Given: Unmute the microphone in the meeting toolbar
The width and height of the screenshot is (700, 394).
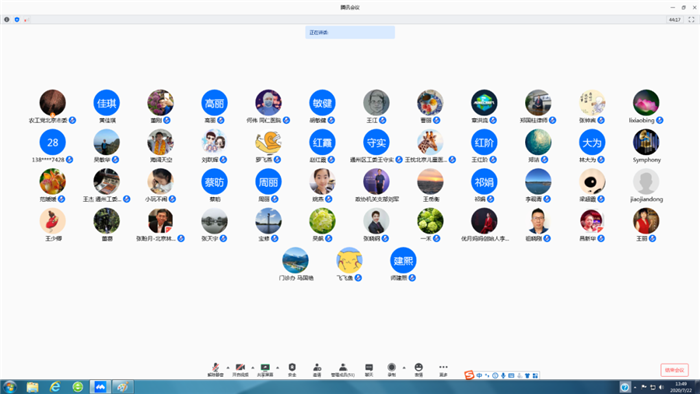Looking at the screenshot, I should pyautogui.click(x=215, y=369).
